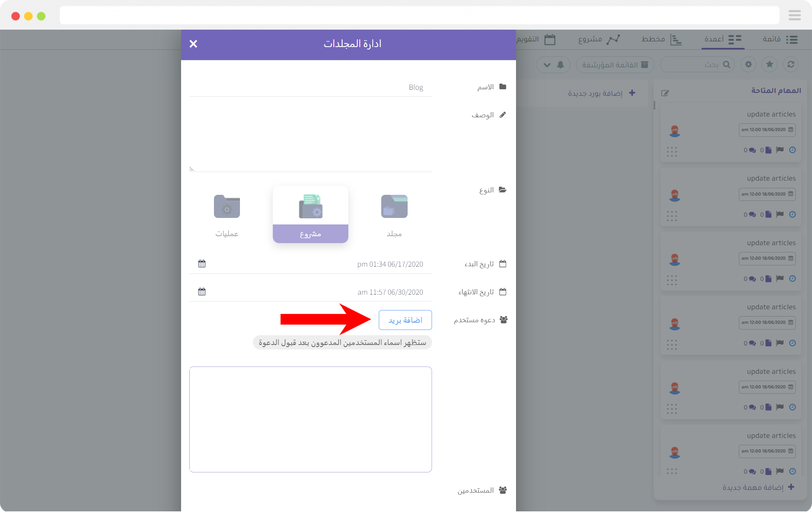Click avatar on first update articles card
The height and width of the screenshot is (513, 812).
coord(675,131)
